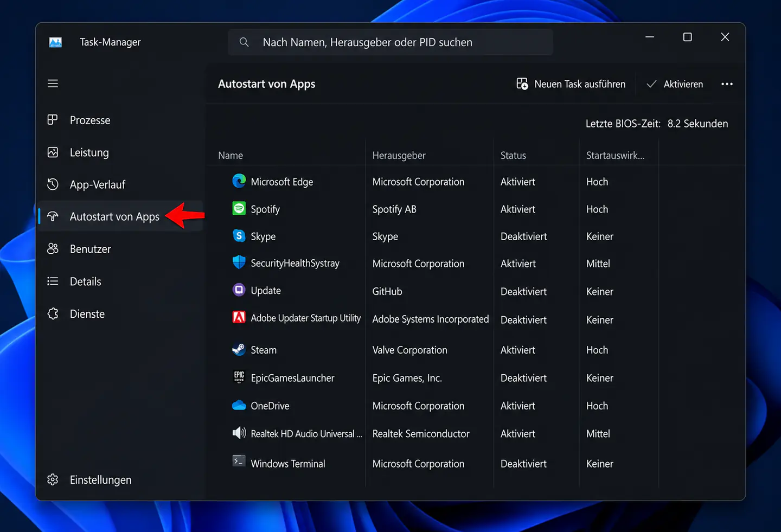Click the Epic Games, Inc. publisher cell
The image size is (781, 532).
(407, 378)
